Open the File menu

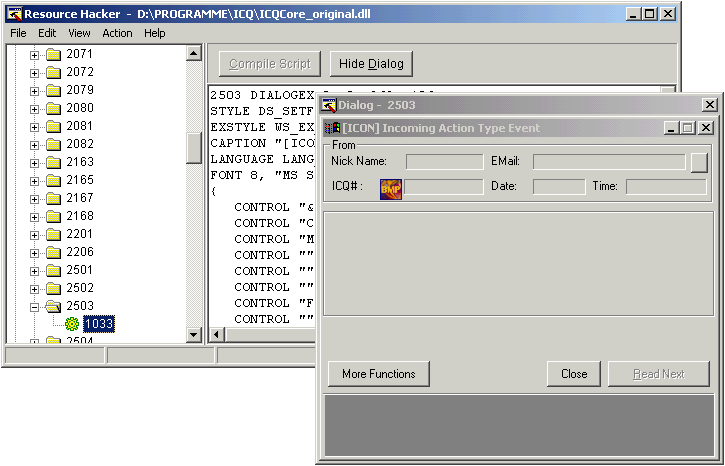pyautogui.click(x=18, y=33)
